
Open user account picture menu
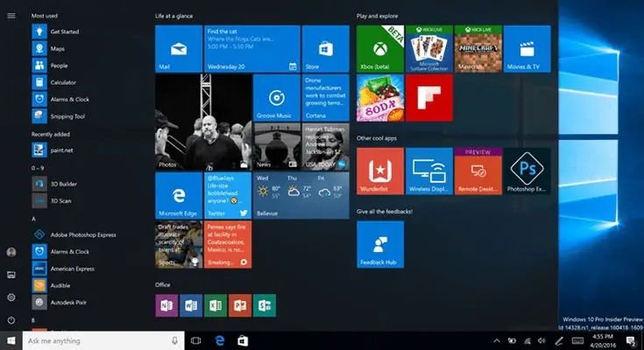[11, 252]
